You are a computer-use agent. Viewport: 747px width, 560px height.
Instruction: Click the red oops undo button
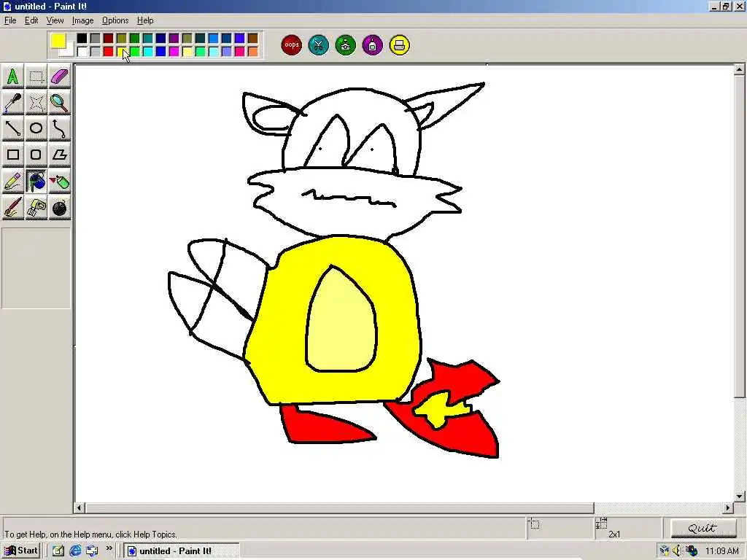tap(292, 45)
